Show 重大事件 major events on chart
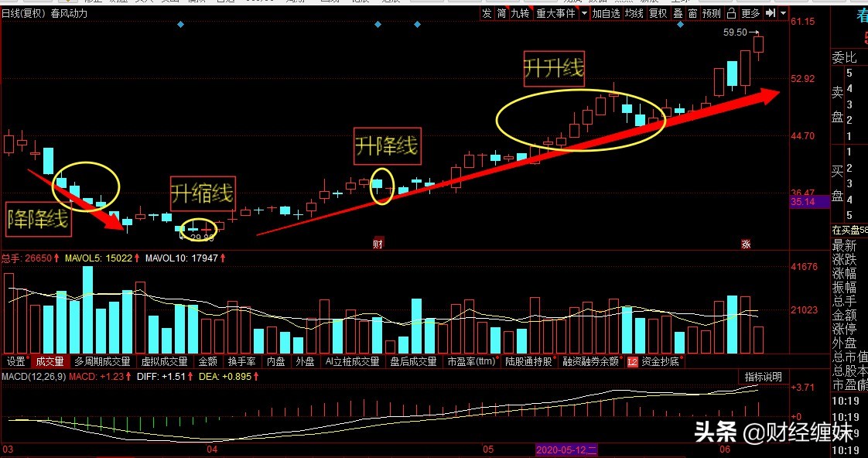Viewport: 868px width, 458px height. (x=555, y=13)
